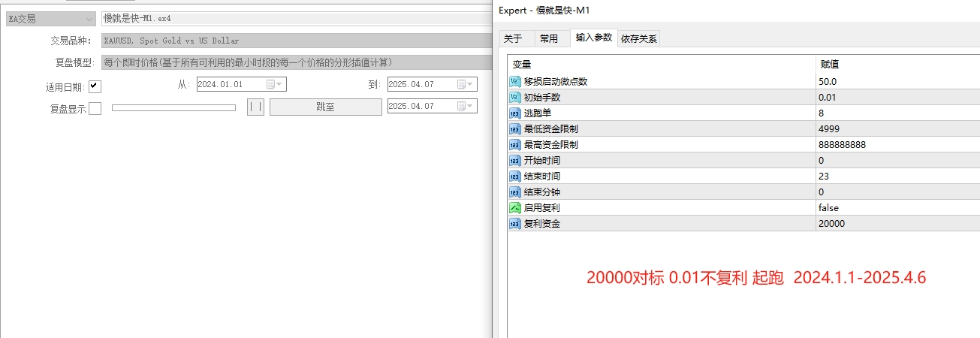
Task: Click the 启用复利 boolean icon
Action: point(515,207)
